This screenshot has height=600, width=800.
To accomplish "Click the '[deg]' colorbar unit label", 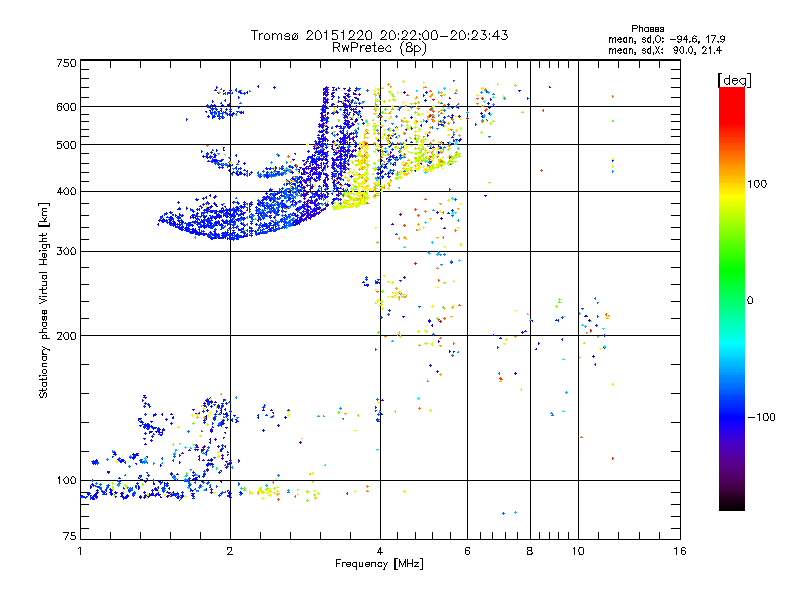I will [734, 80].
